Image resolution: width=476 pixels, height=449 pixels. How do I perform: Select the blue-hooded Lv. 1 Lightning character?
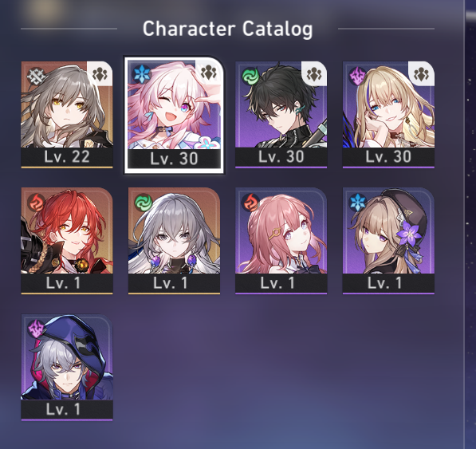[67, 368]
